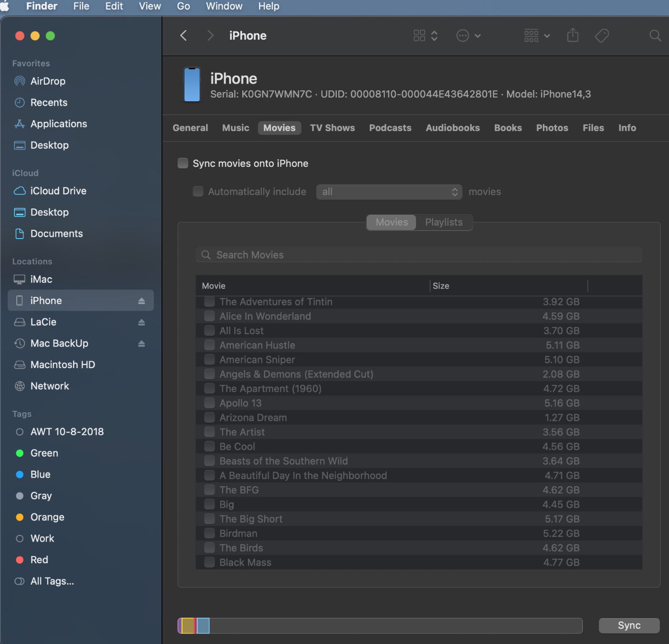Switch to the Music tab

(x=236, y=128)
